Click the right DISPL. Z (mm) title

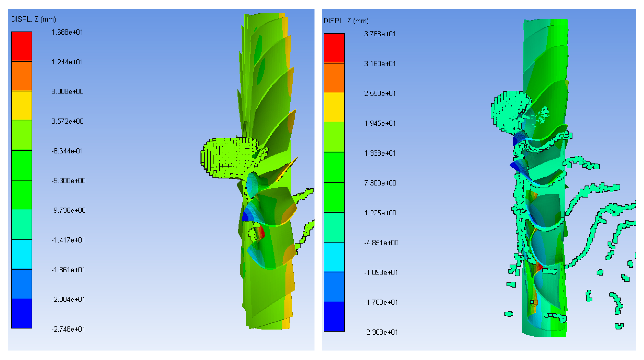pyautogui.click(x=346, y=21)
